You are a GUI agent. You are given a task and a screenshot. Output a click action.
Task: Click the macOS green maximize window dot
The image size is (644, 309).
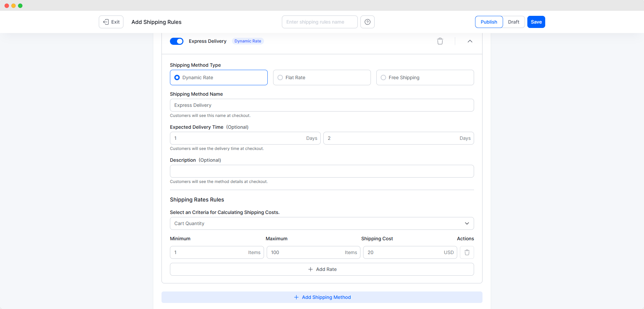click(20, 6)
